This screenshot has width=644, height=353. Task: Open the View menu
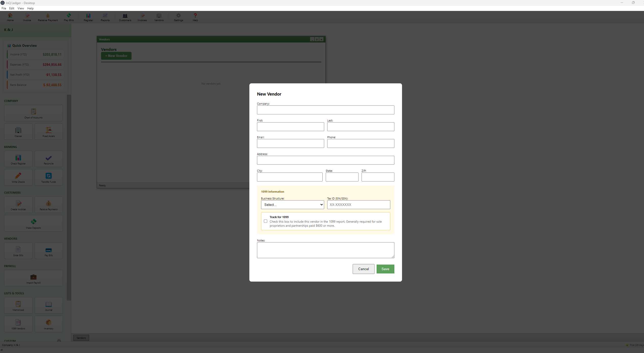click(21, 8)
